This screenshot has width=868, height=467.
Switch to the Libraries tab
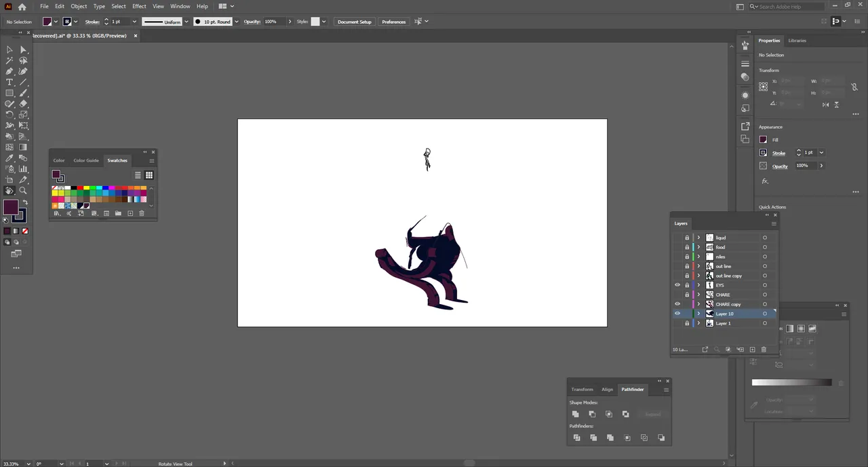click(797, 41)
